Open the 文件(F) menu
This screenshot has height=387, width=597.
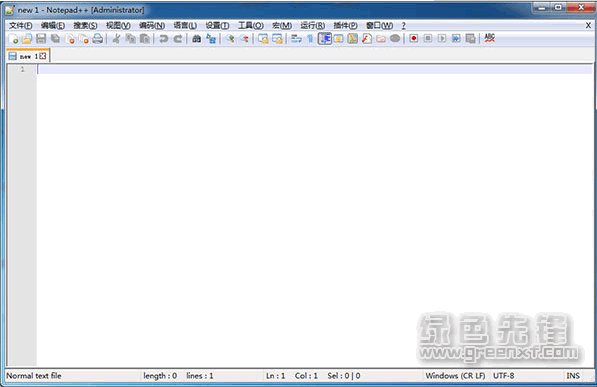(x=21, y=26)
